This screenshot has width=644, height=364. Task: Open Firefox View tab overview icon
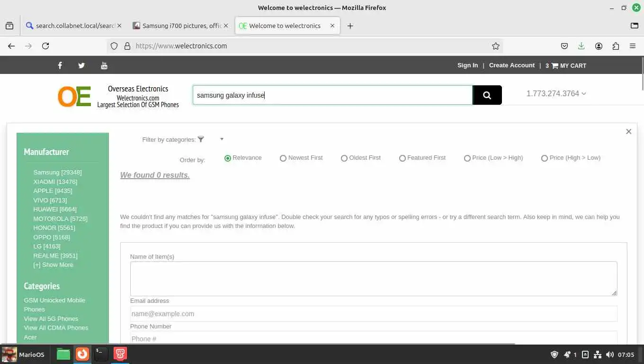[x=9, y=26]
